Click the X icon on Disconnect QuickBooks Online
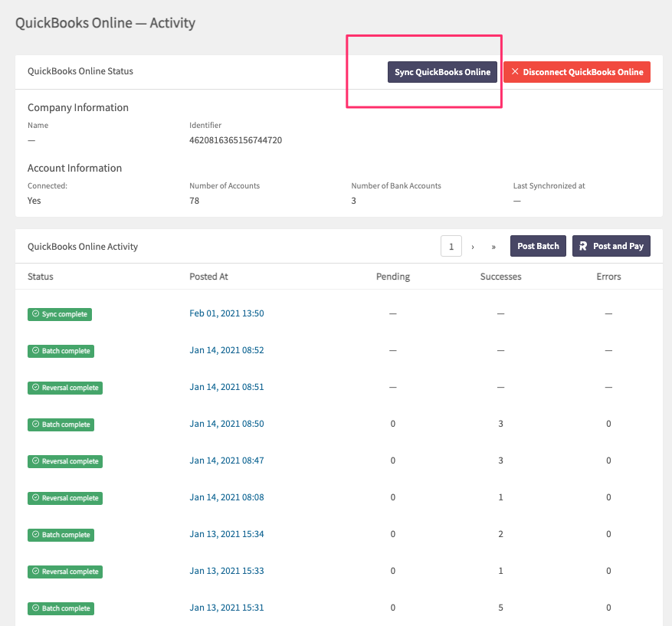Screen dimensions: 672x626 (515, 71)
